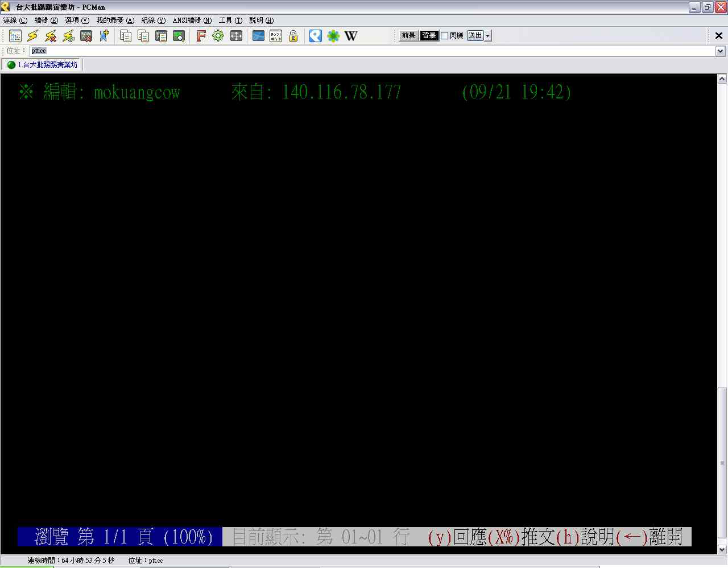Click the address field containing ptt.cc

point(372,51)
